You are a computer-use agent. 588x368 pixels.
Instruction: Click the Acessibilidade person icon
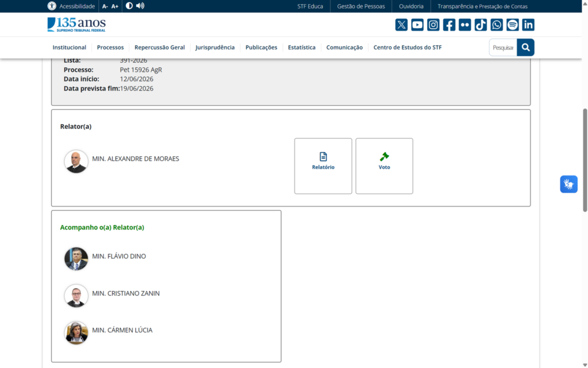tap(52, 6)
